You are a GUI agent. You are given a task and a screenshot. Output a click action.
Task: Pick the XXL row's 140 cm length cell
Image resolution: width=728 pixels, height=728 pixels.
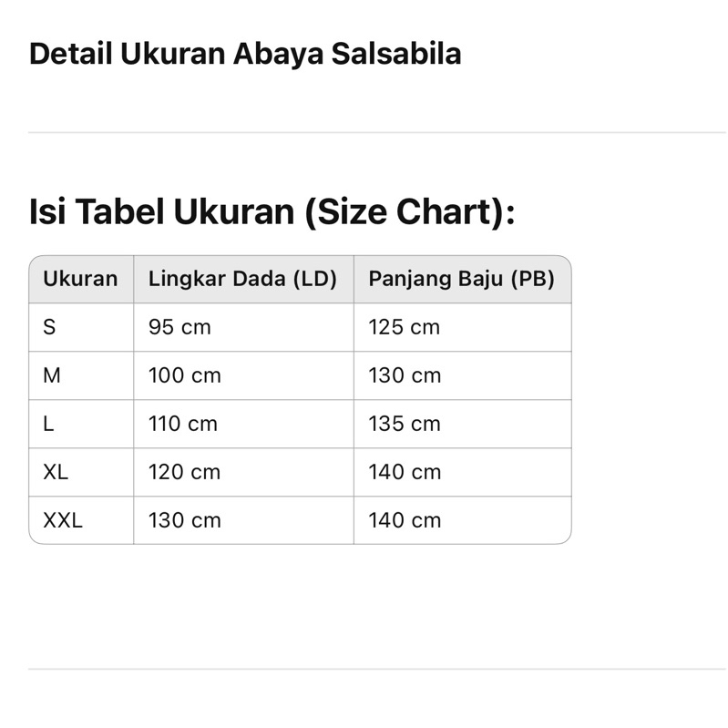[x=405, y=520]
